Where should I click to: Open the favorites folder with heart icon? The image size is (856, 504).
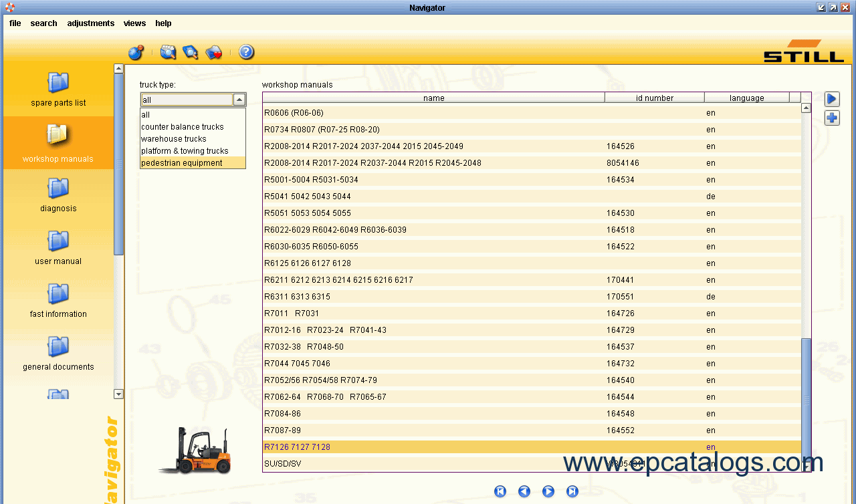214,52
